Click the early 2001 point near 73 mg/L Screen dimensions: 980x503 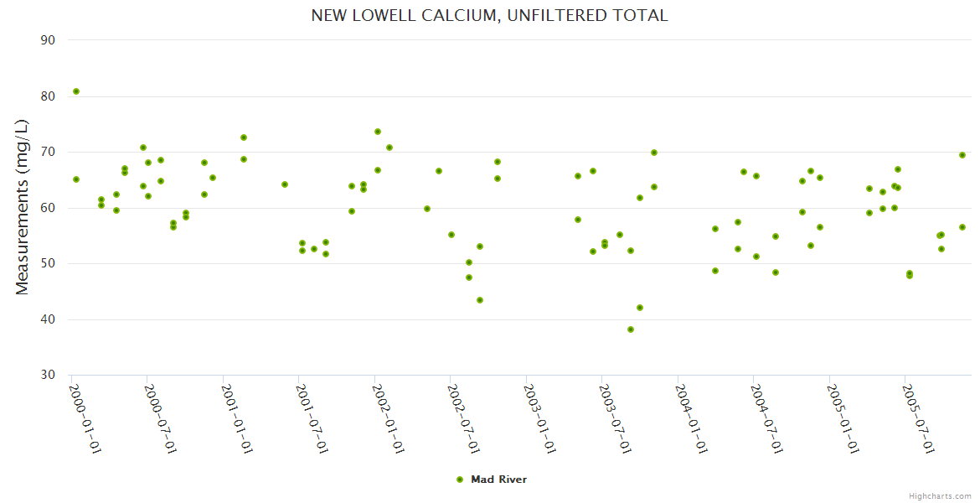click(x=244, y=137)
